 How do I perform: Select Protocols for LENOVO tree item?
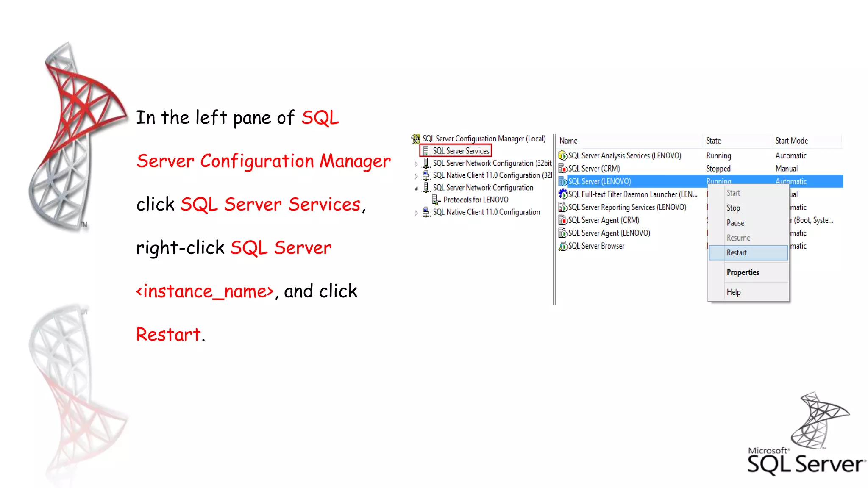click(476, 200)
